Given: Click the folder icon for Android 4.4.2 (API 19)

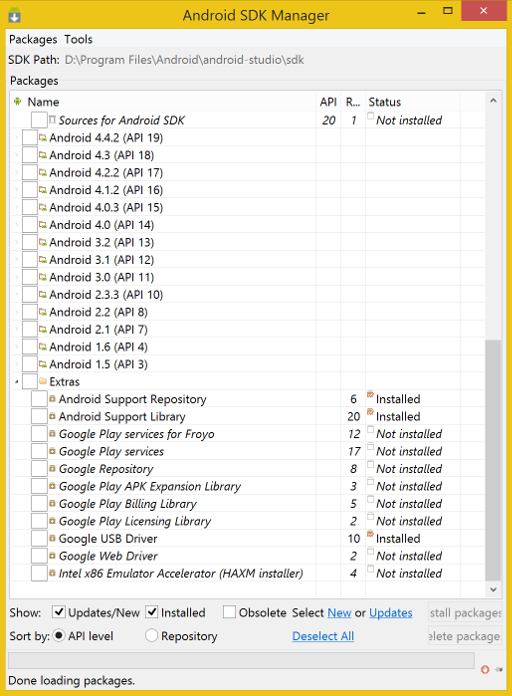Looking at the screenshot, I should point(43,138).
